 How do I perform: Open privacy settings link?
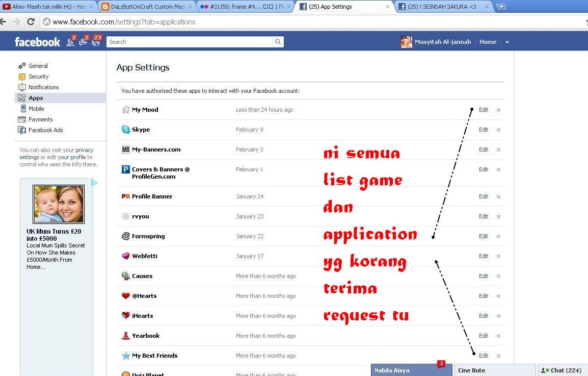point(56,154)
